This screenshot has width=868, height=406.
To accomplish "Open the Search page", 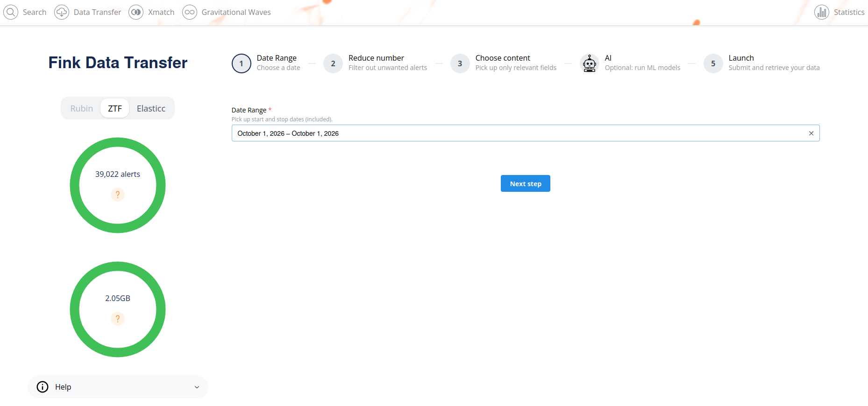I will [x=35, y=12].
